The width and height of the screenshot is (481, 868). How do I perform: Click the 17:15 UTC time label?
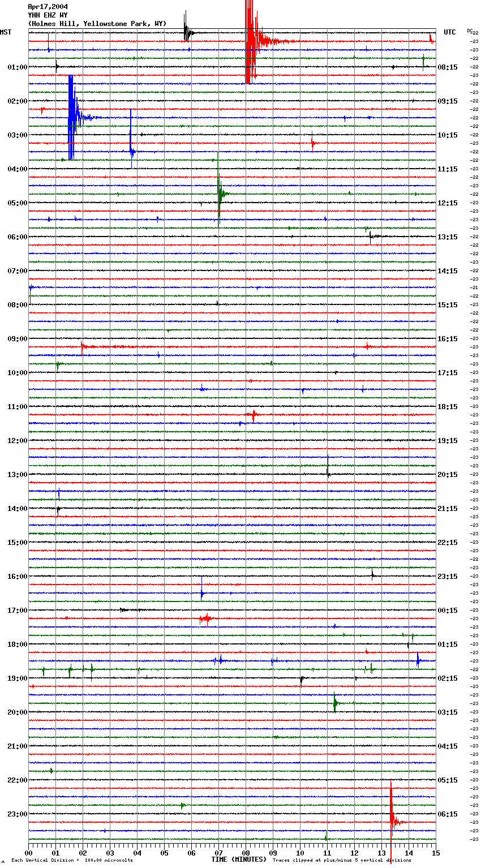click(x=448, y=373)
